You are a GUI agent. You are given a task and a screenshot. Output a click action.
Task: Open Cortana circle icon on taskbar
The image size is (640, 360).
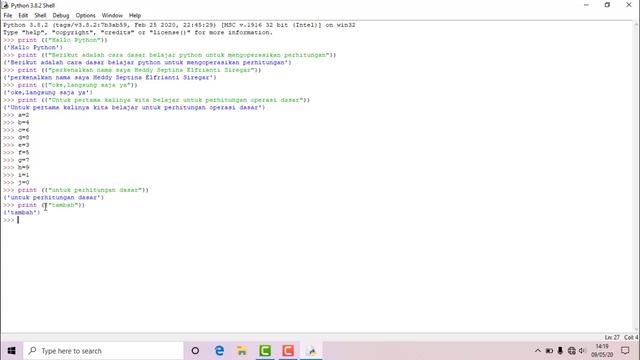tap(195, 351)
